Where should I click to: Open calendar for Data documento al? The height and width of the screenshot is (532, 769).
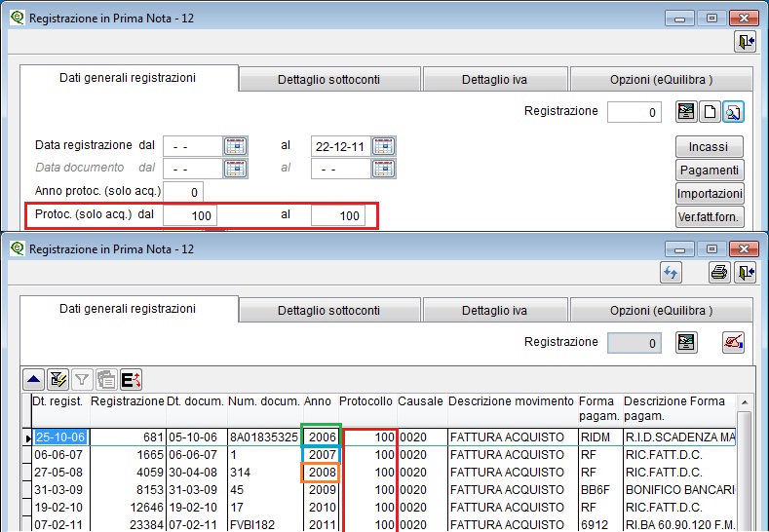[x=383, y=169]
